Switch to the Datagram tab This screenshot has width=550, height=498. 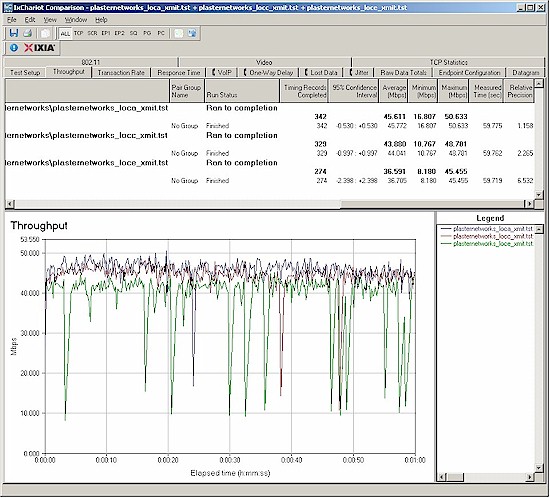pos(525,73)
